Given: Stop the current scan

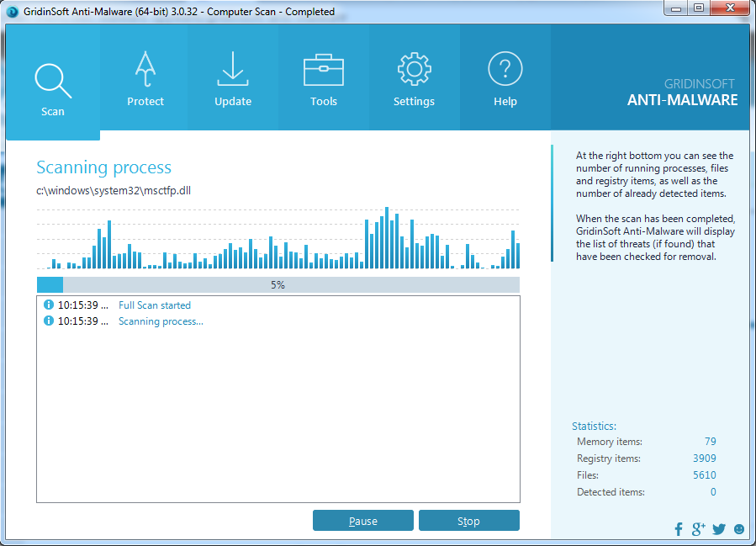Looking at the screenshot, I should [468, 521].
